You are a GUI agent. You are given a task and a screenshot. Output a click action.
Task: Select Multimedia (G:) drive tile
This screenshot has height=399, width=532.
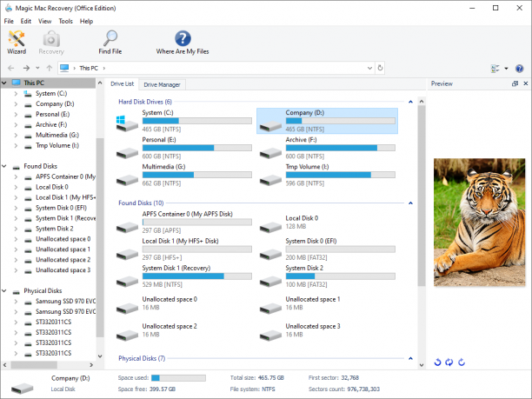click(x=183, y=175)
